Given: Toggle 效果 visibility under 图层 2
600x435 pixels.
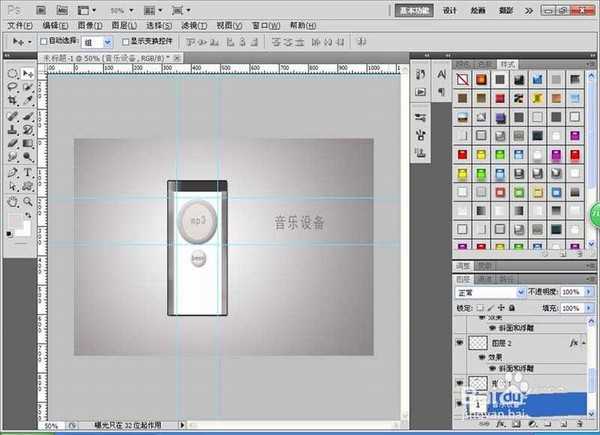Looking at the screenshot, I should (482, 357).
